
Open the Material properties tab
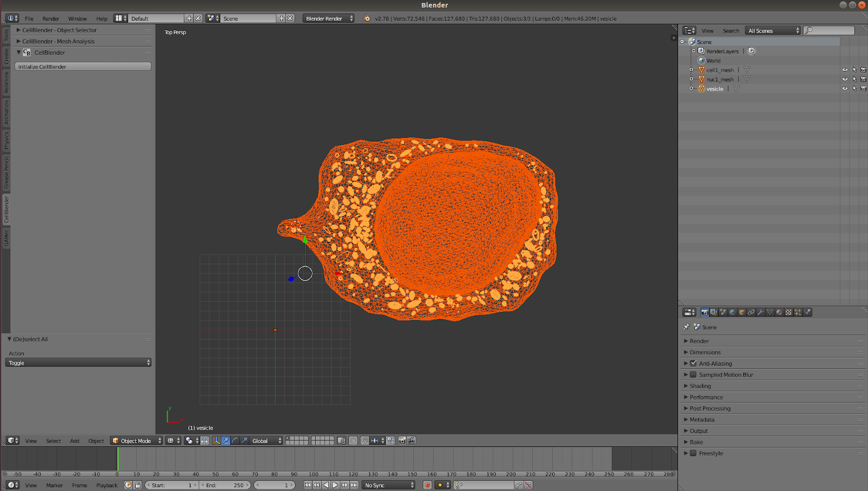click(779, 312)
